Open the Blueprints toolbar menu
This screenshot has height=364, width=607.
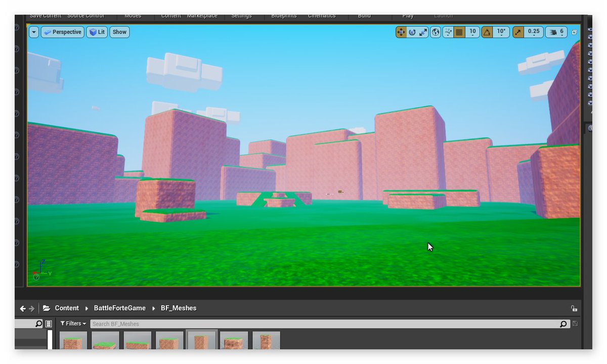pyautogui.click(x=284, y=17)
